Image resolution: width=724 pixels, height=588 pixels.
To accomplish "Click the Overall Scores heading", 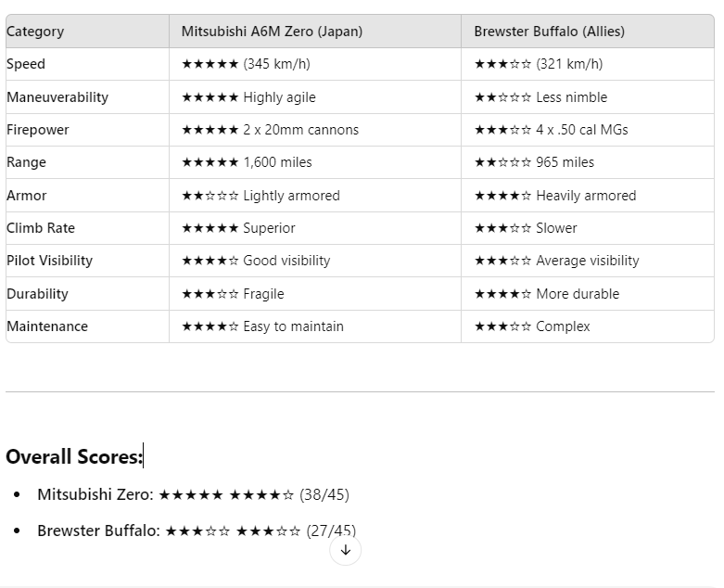I will tap(74, 456).
